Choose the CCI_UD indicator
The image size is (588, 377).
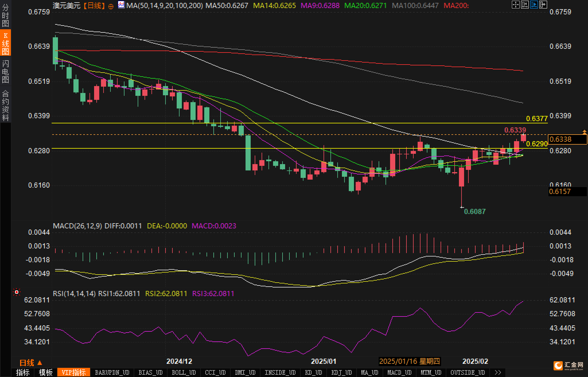pyautogui.click(x=215, y=372)
